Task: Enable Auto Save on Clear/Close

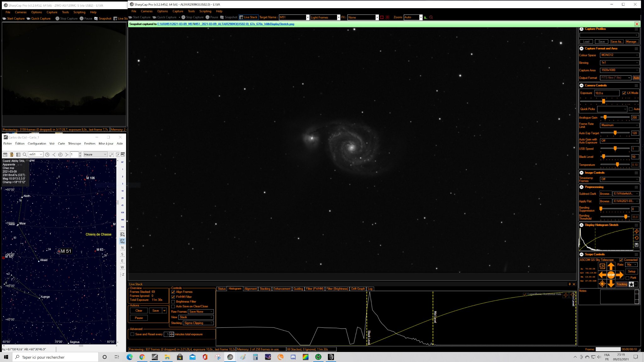Action: point(173,306)
